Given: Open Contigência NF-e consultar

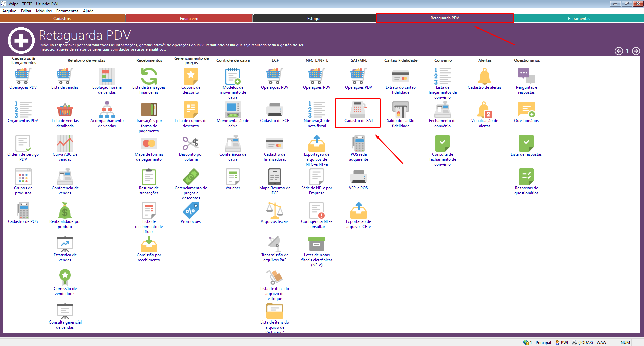Looking at the screenshot, I should [x=317, y=215].
